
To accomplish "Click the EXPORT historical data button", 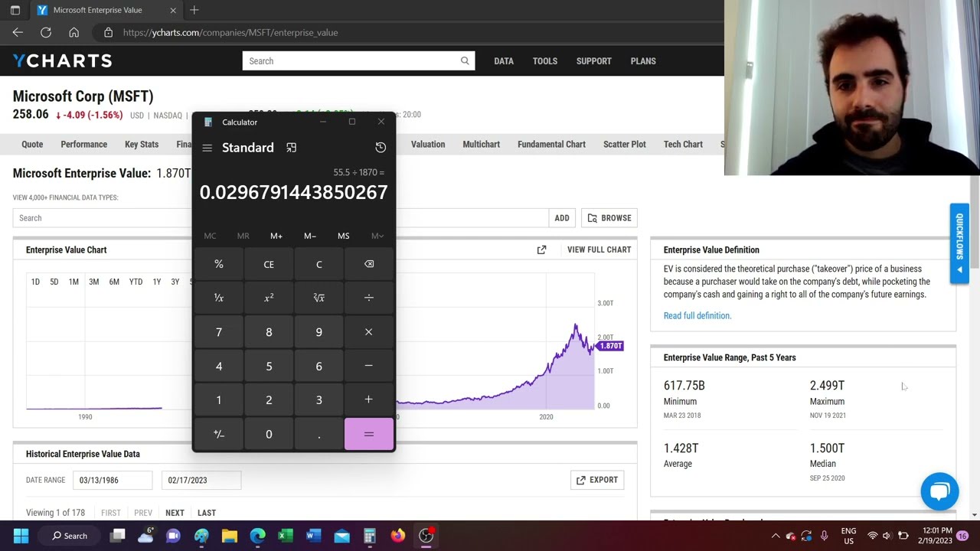I will pos(597,480).
